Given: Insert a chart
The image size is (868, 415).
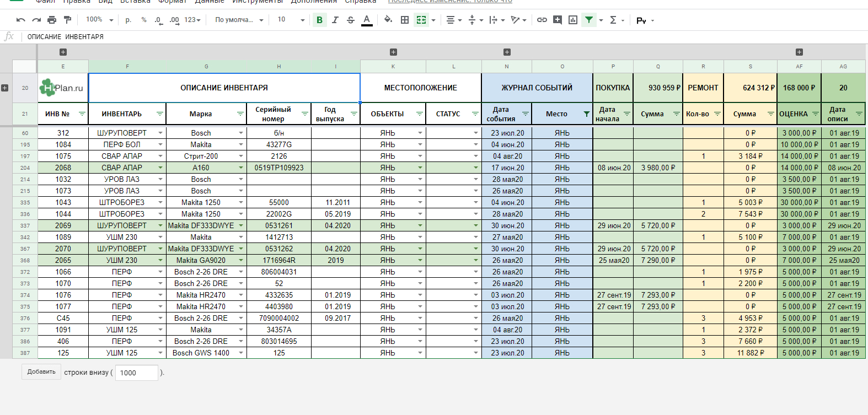Looking at the screenshot, I should tap(573, 20).
